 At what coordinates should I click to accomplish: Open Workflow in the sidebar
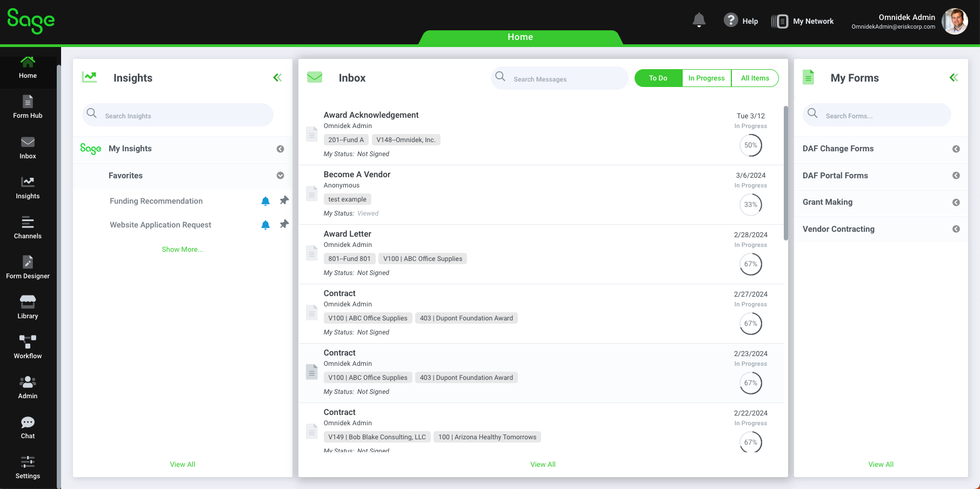click(28, 347)
